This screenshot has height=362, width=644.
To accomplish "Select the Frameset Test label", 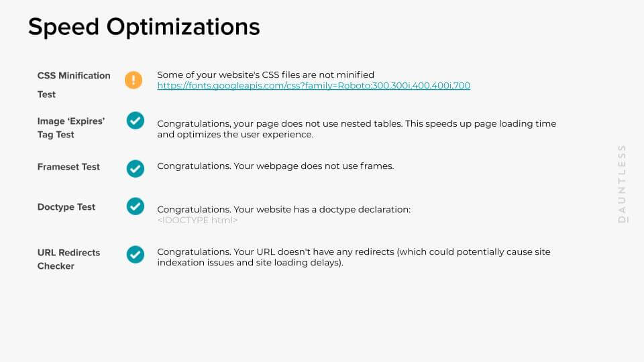I will pyautogui.click(x=68, y=167).
